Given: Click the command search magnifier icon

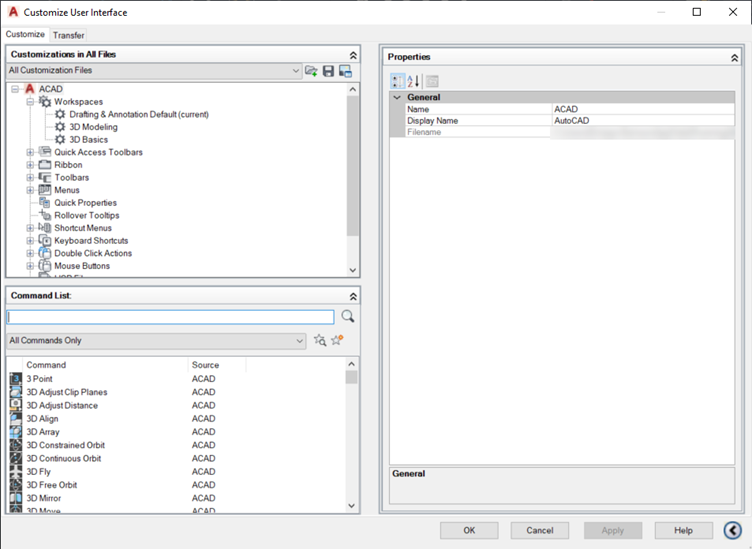Looking at the screenshot, I should pyautogui.click(x=348, y=316).
